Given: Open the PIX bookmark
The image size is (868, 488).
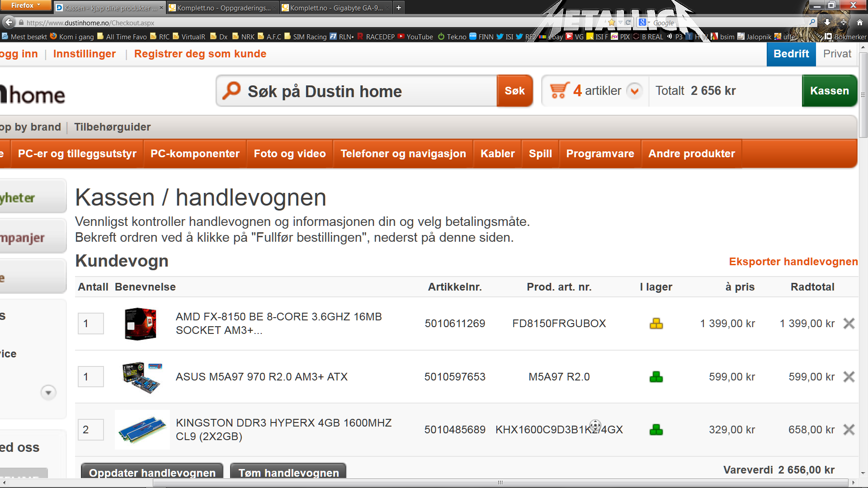Looking at the screenshot, I should point(621,37).
